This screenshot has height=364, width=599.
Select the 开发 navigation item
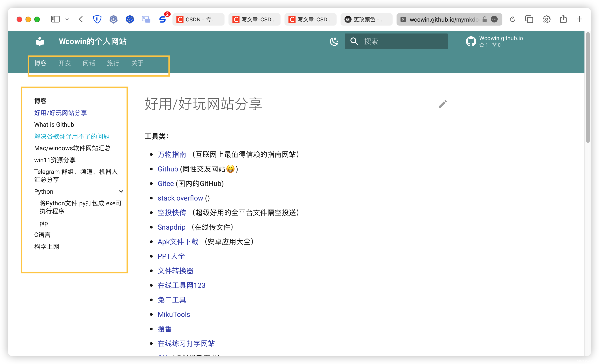[x=64, y=63]
